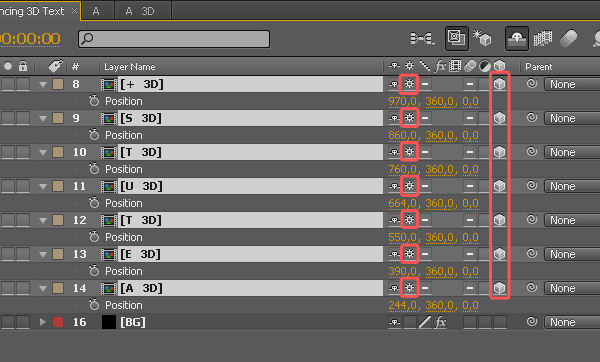Click Position value 970,0 of layer 8
Image resolution: width=600 pixels, height=362 pixels.
click(x=403, y=101)
